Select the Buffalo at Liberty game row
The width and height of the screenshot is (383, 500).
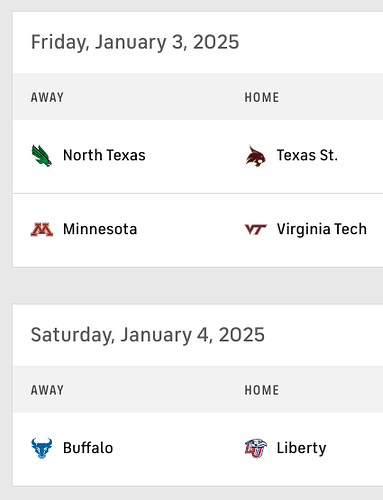(198, 449)
